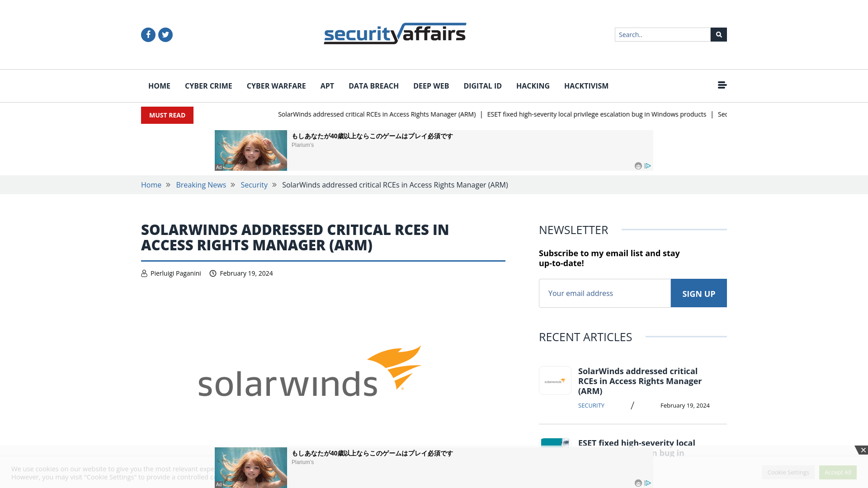
Task: Open the CYBER CRIME menu item
Action: click(208, 86)
